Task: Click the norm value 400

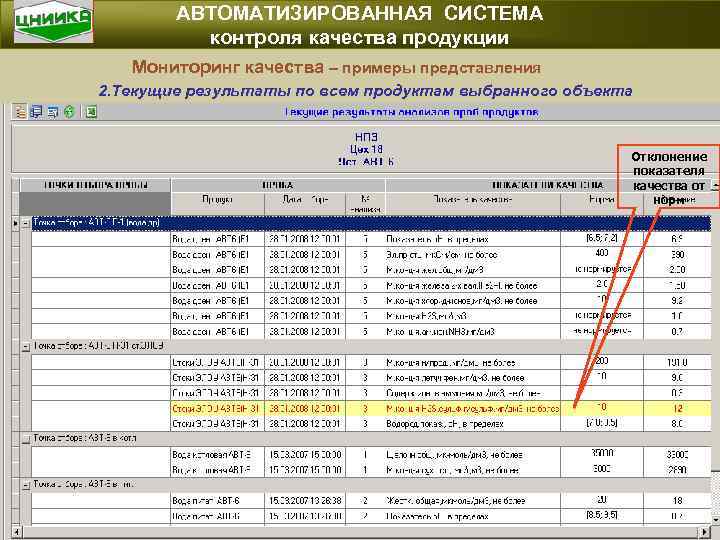Action: coord(602,253)
